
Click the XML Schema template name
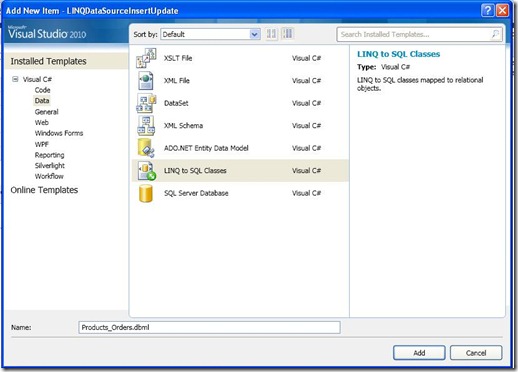pos(183,126)
